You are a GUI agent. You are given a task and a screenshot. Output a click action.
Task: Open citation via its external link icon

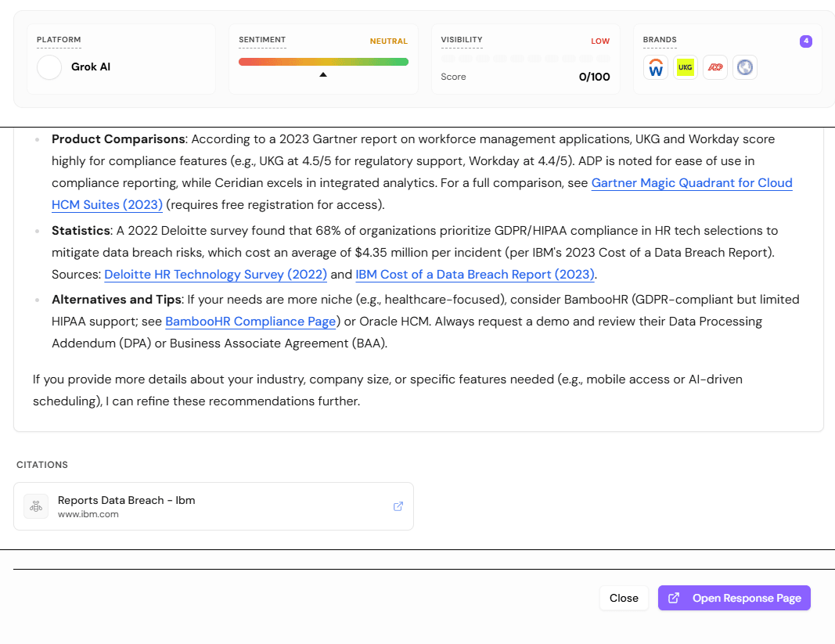(398, 506)
